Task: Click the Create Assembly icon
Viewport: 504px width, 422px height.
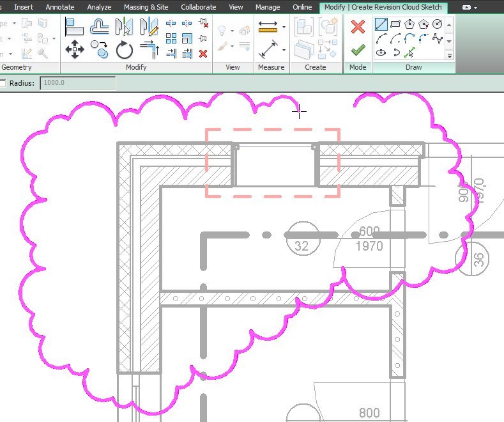Action: [303, 27]
